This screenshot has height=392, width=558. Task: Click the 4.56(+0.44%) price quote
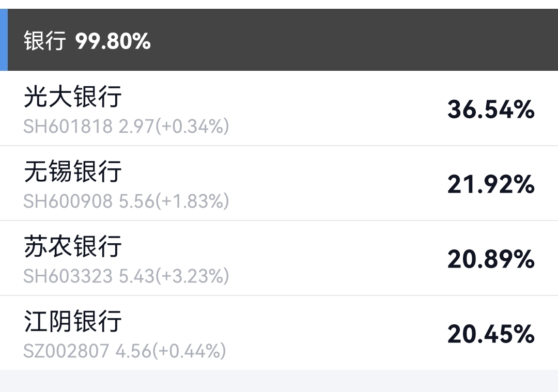(x=171, y=351)
